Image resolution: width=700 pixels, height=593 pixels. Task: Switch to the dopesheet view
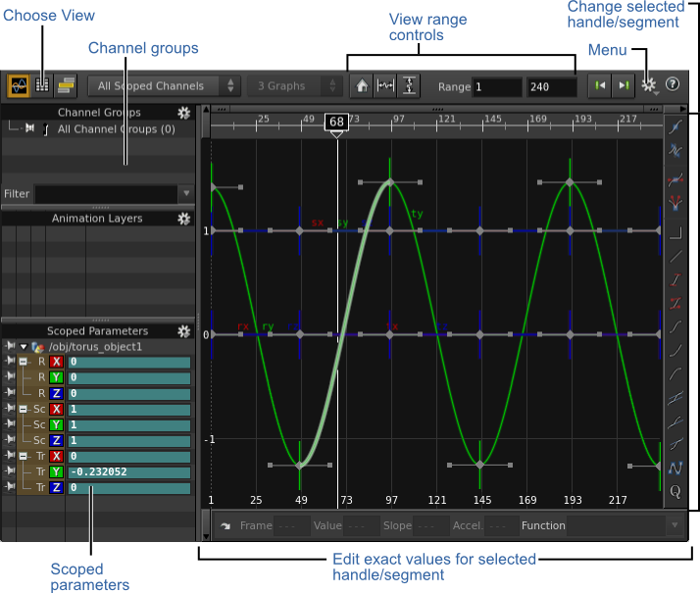65,85
